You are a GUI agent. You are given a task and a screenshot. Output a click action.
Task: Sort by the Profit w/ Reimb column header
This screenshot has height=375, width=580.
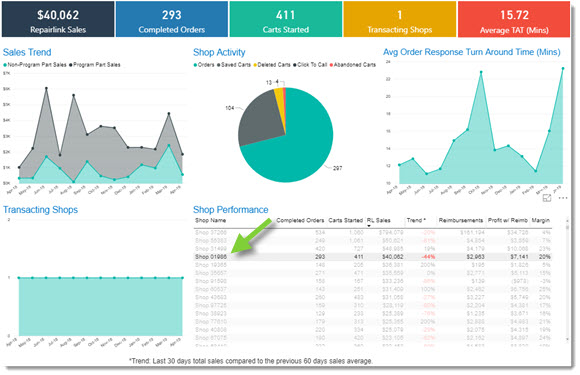(508, 220)
